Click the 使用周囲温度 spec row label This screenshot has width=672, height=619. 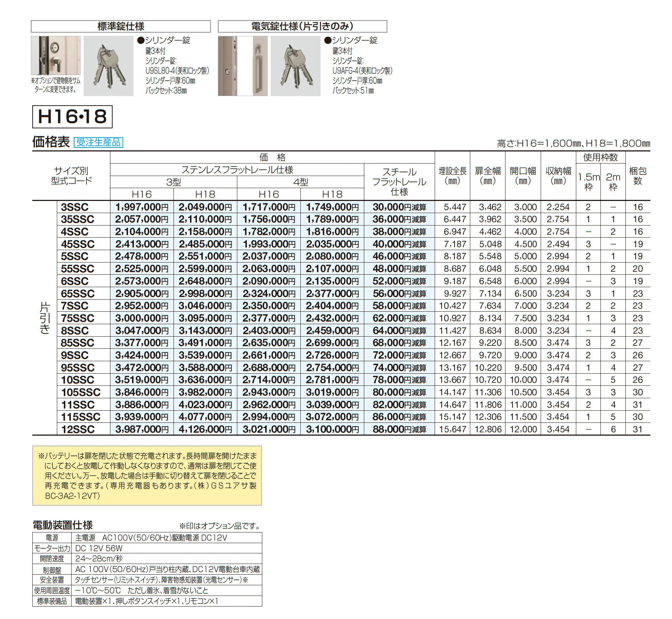52,591
